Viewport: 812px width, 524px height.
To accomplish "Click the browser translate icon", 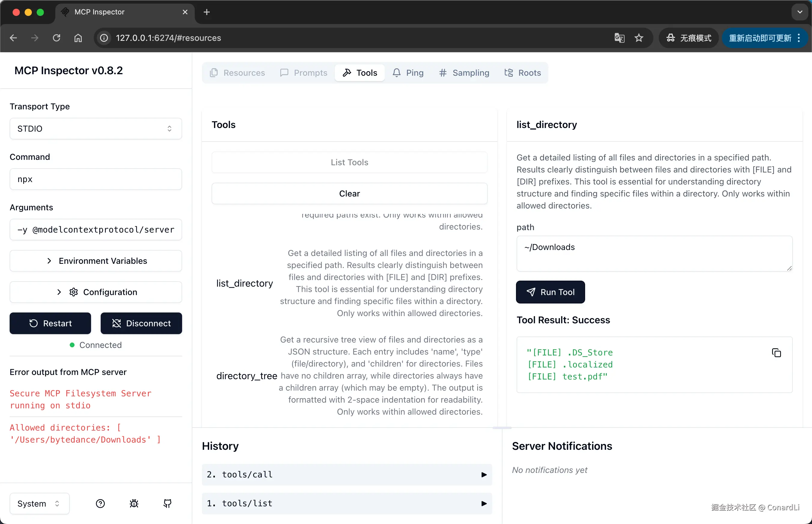I will 619,38.
